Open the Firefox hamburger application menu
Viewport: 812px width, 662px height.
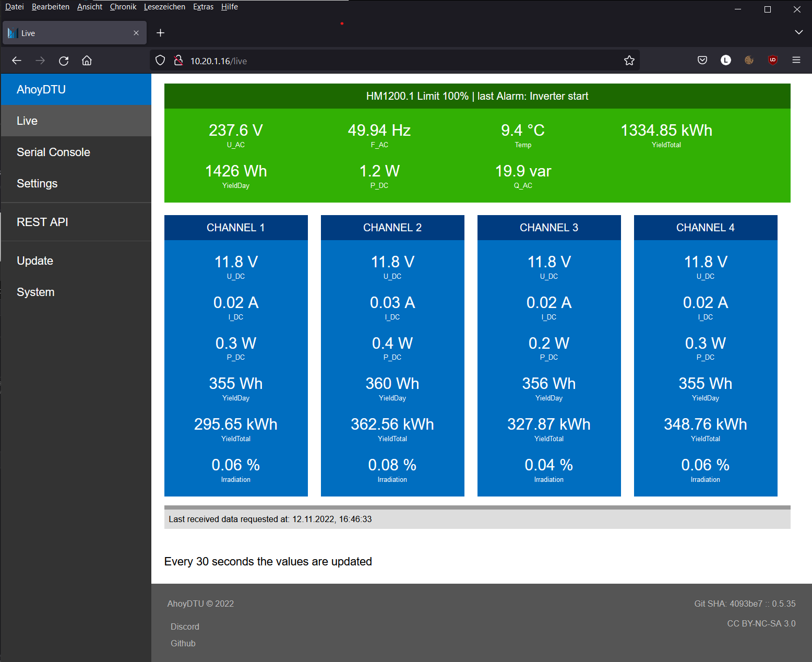pyautogui.click(x=796, y=60)
